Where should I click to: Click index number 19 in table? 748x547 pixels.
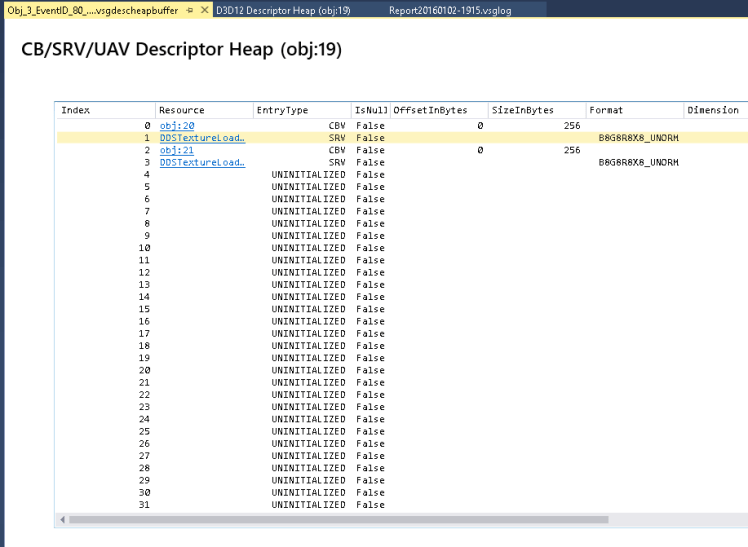[144, 358]
